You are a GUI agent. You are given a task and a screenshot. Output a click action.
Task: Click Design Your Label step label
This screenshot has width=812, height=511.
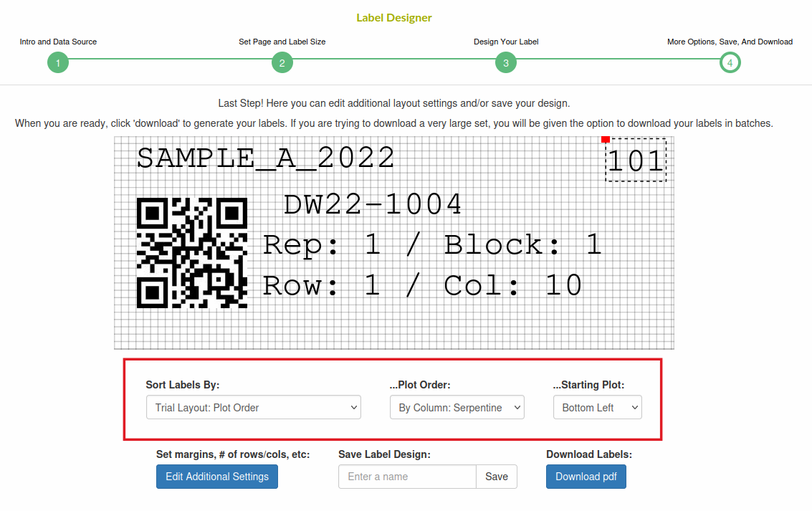(x=506, y=42)
